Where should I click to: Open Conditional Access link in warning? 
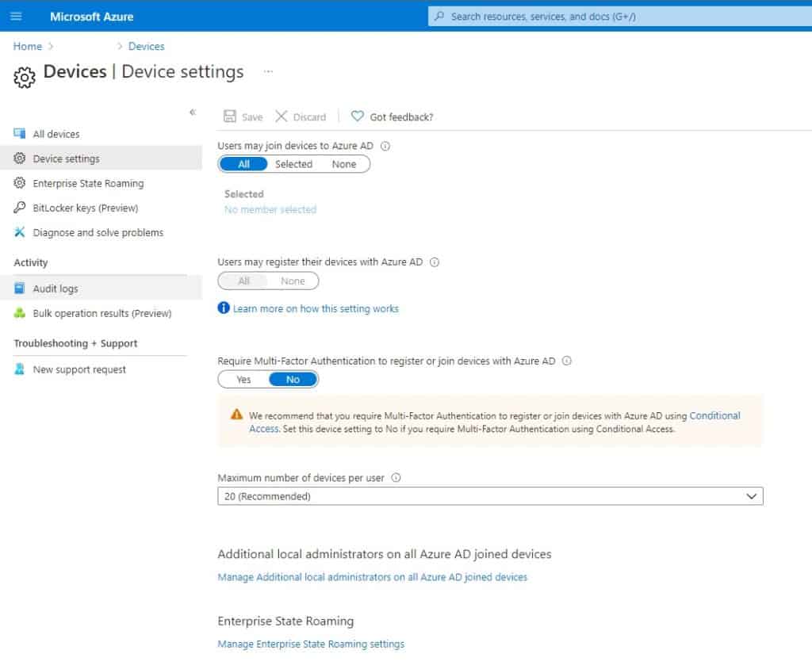714,415
